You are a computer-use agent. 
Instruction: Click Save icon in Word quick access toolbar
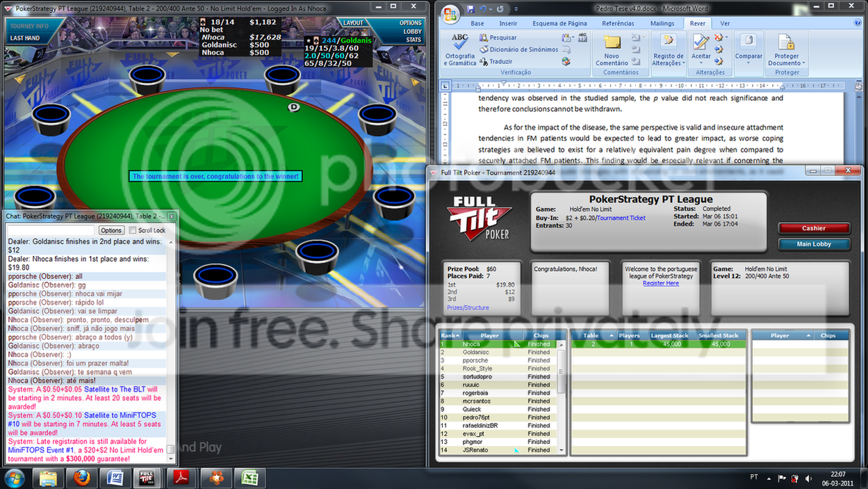[x=470, y=9]
